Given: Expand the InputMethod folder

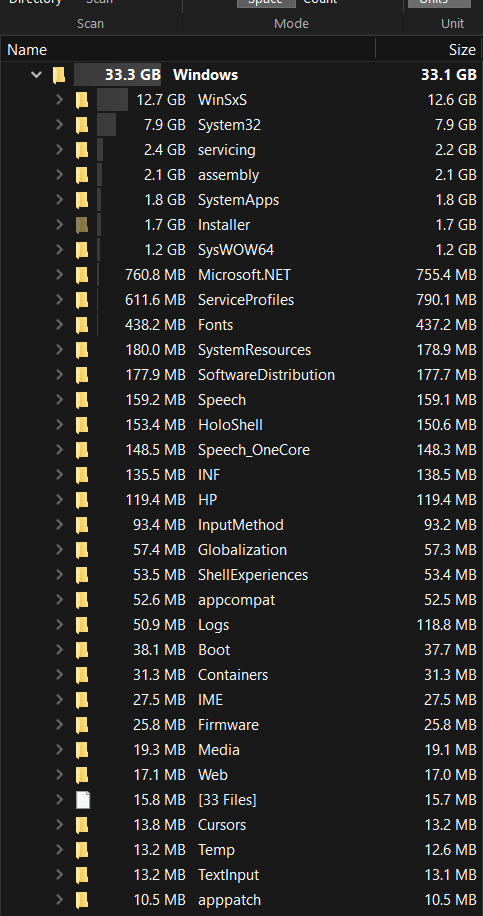Looking at the screenshot, I should [59, 525].
